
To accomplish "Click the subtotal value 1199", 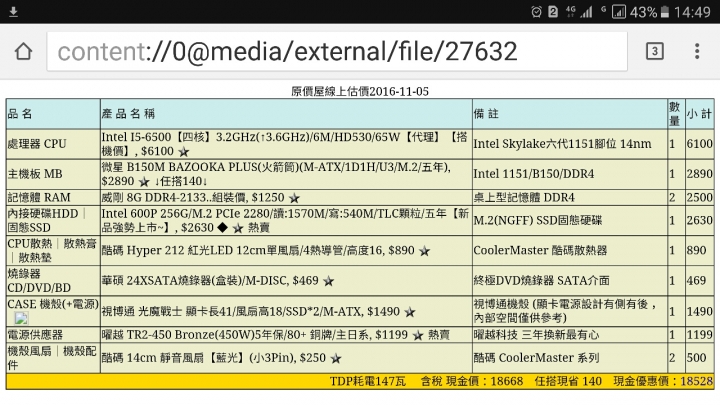I will pyautogui.click(x=699, y=335).
